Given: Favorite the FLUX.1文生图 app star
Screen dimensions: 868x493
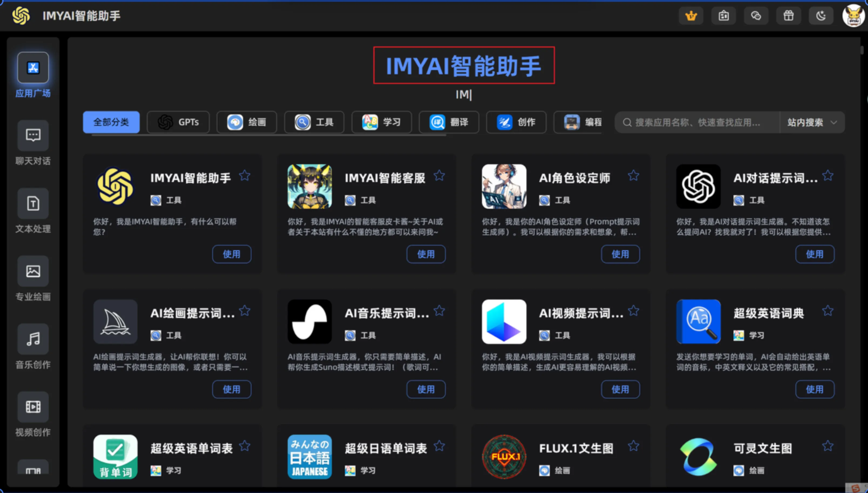Looking at the screenshot, I should point(634,446).
